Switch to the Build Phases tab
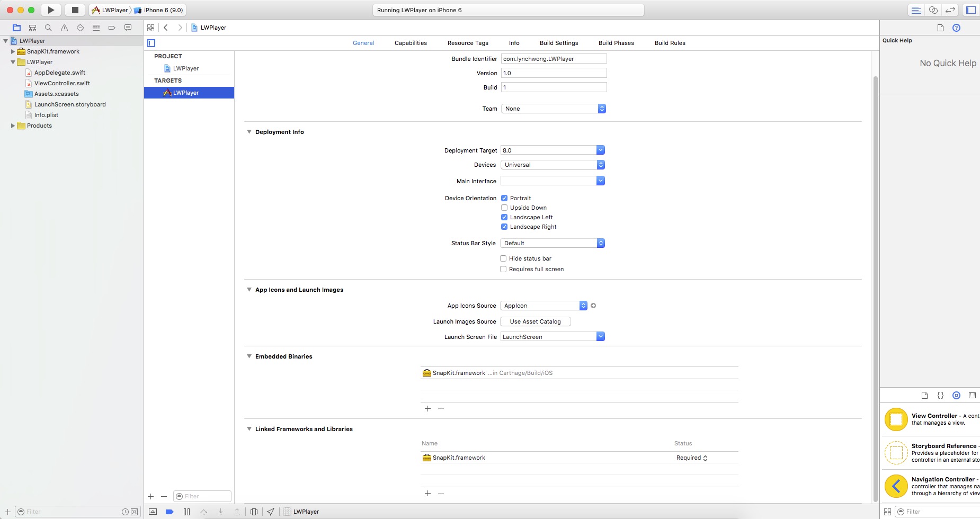The height and width of the screenshot is (519, 980). point(616,43)
